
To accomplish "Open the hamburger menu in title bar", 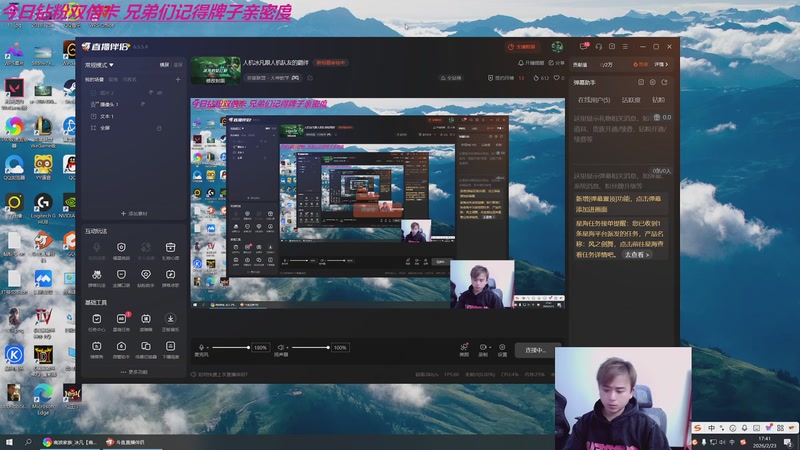I will click(x=625, y=46).
